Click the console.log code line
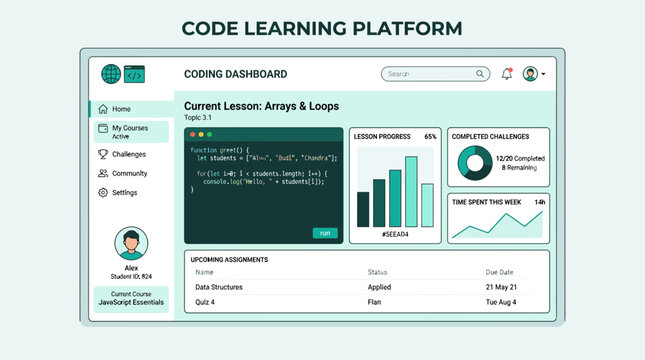The image size is (645, 360). 264,181
